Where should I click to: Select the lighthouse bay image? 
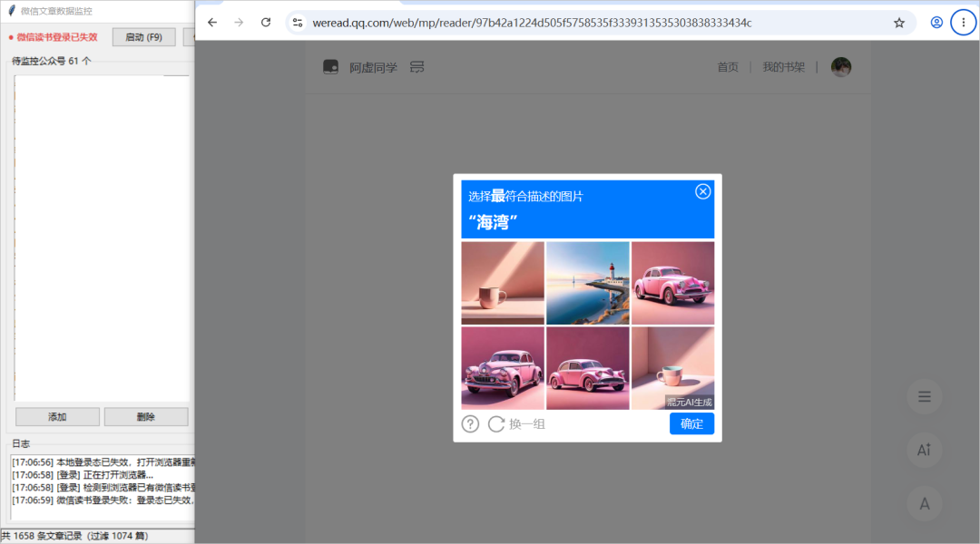tap(587, 283)
